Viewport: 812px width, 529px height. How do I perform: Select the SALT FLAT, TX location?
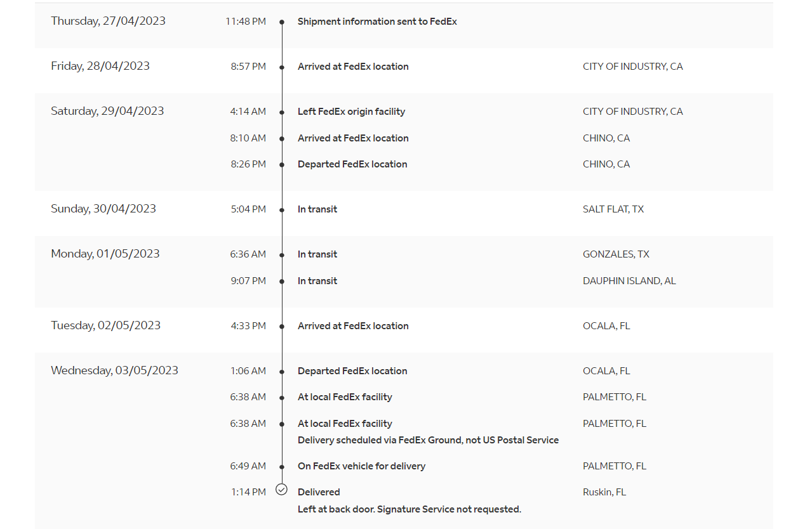pyautogui.click(x=613, y=209)
